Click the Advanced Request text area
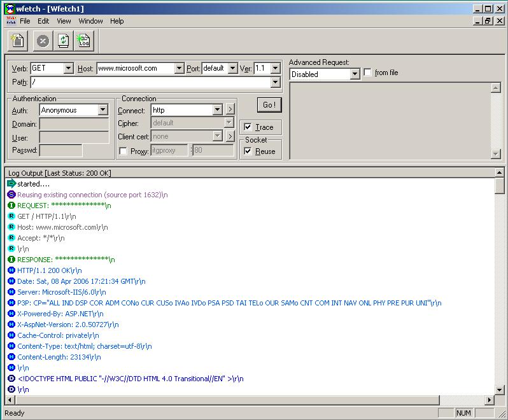508x420 pixels. click(390, 121)
